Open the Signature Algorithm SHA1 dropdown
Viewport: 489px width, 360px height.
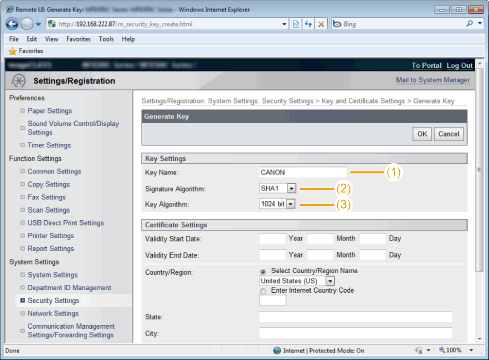click(277, 188)
